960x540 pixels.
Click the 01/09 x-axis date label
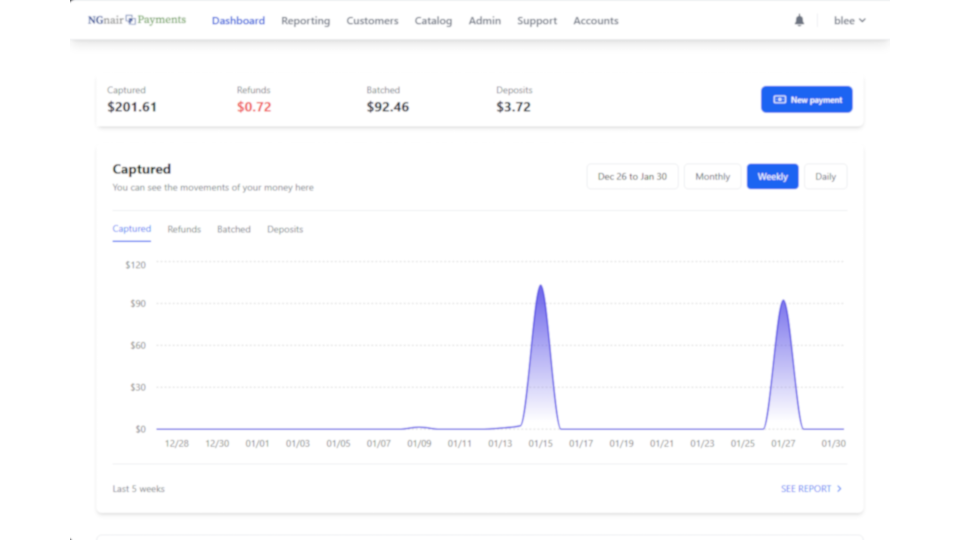tap(419, 443)
